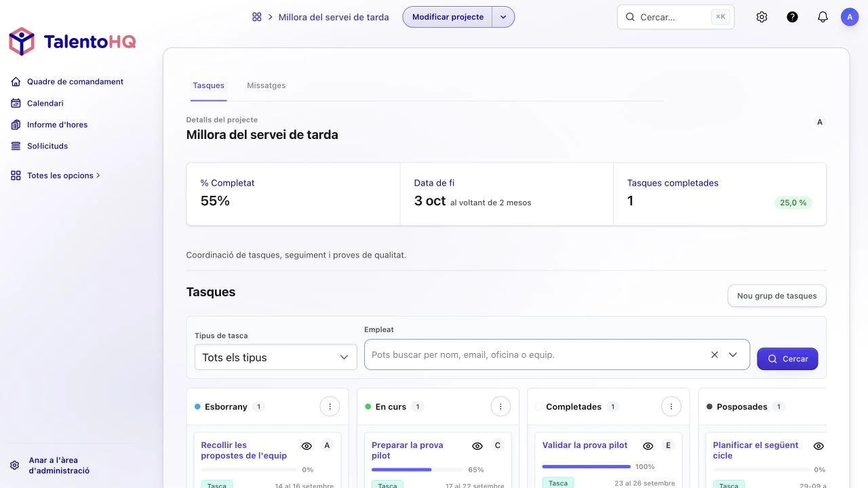
Task: Click the search magnifier icon in top bar
Action: (x=630, y=17)
